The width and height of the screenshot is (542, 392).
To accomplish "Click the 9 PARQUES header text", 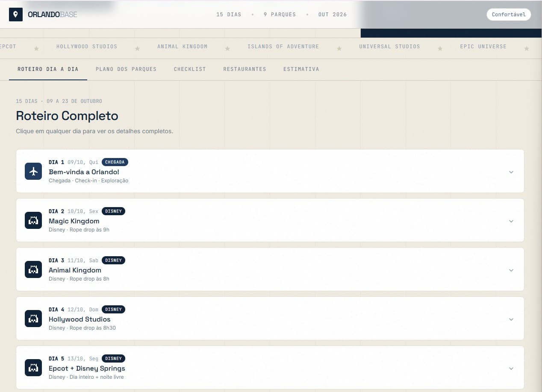I will (280, 15).
